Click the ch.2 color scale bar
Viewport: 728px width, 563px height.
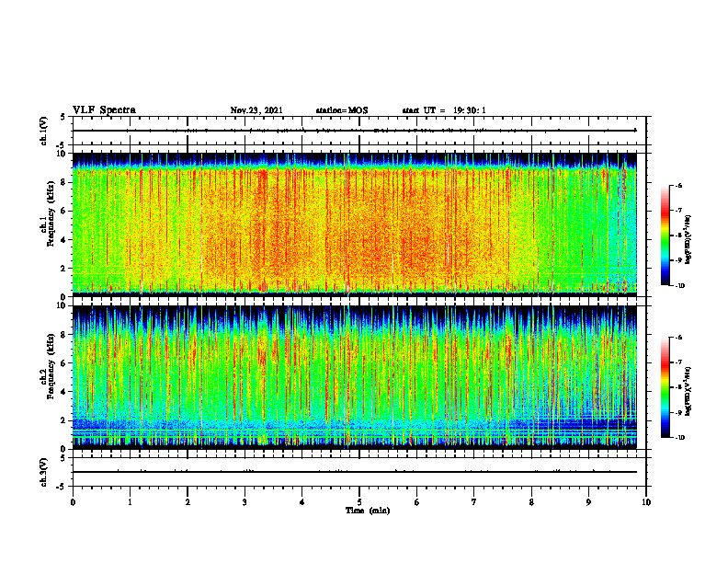(x=665, y=387)
